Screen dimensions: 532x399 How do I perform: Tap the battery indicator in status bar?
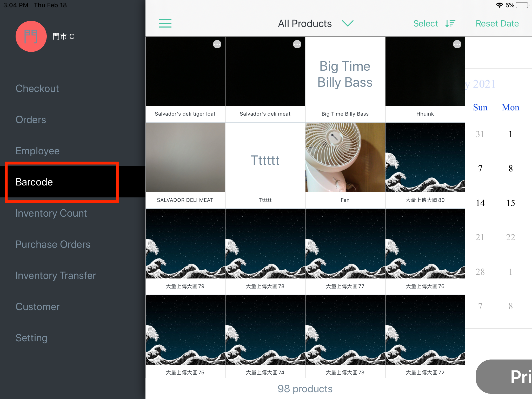[522, 5]
